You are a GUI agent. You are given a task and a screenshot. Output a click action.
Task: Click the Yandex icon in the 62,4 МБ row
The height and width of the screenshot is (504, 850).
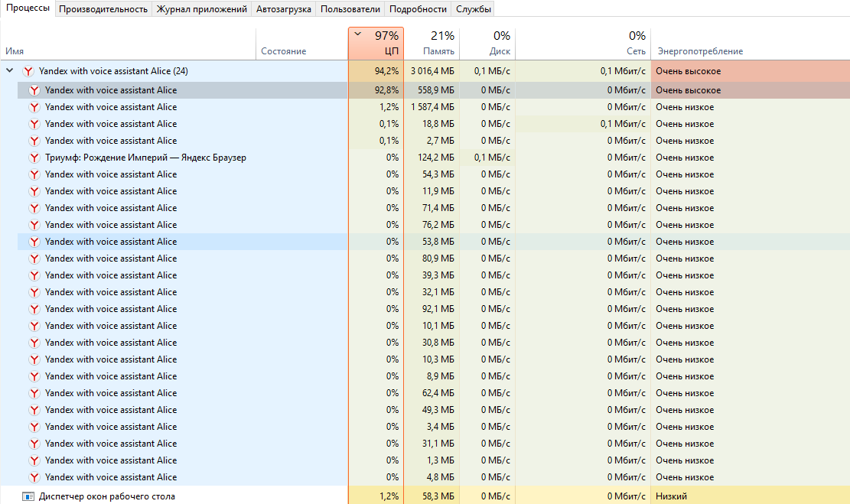click(34, 393)
